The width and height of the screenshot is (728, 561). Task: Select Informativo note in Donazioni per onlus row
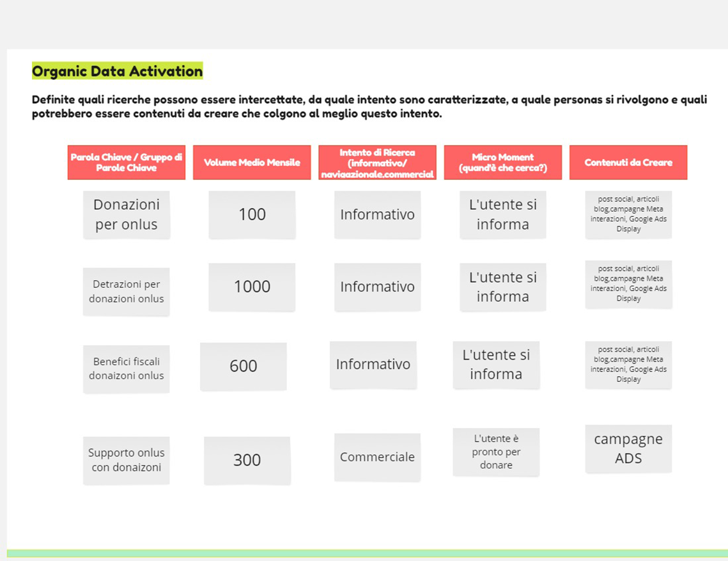(x=378, y=214)
